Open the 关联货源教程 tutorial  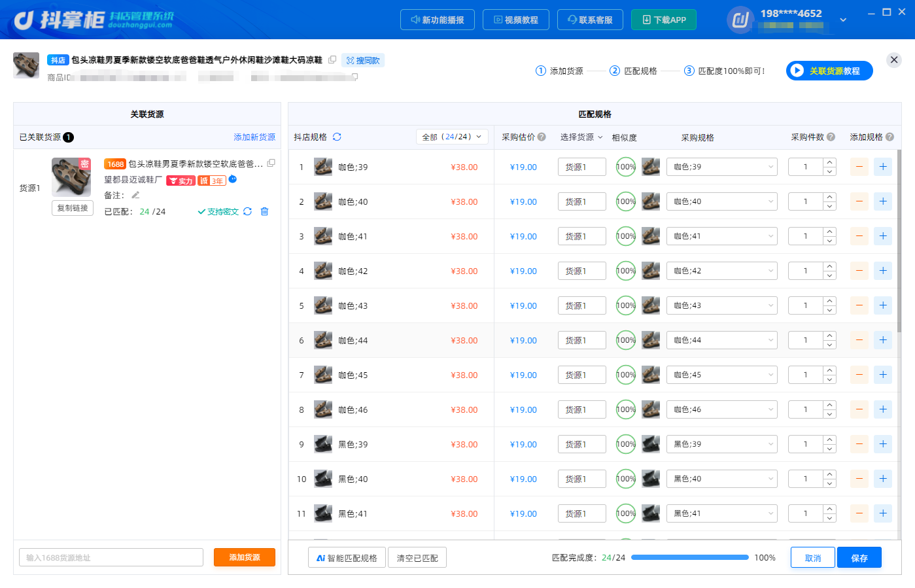point(829,71)
